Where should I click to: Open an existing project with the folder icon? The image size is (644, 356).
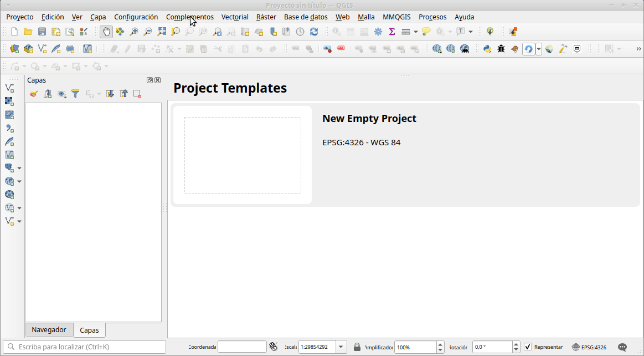28,32
